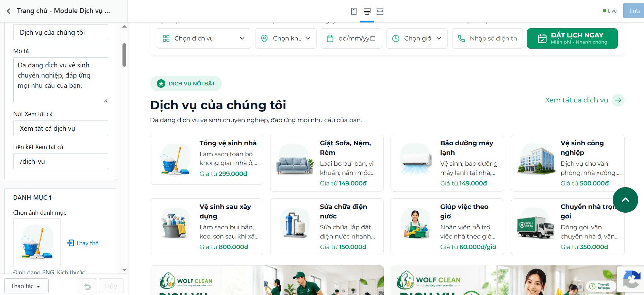Expand the Thao tác actions menu

point(26,286)
